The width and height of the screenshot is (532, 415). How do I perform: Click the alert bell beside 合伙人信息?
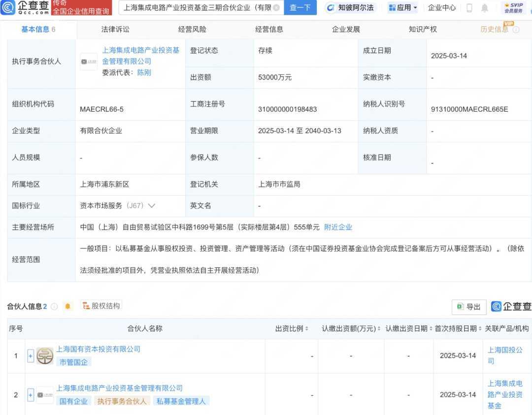(68, 306)
